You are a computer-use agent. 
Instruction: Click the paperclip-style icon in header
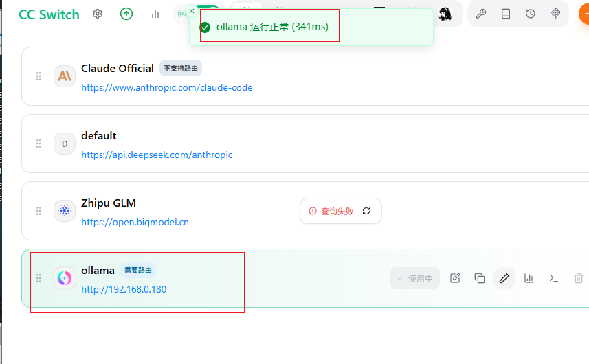[x=555, y=14]
